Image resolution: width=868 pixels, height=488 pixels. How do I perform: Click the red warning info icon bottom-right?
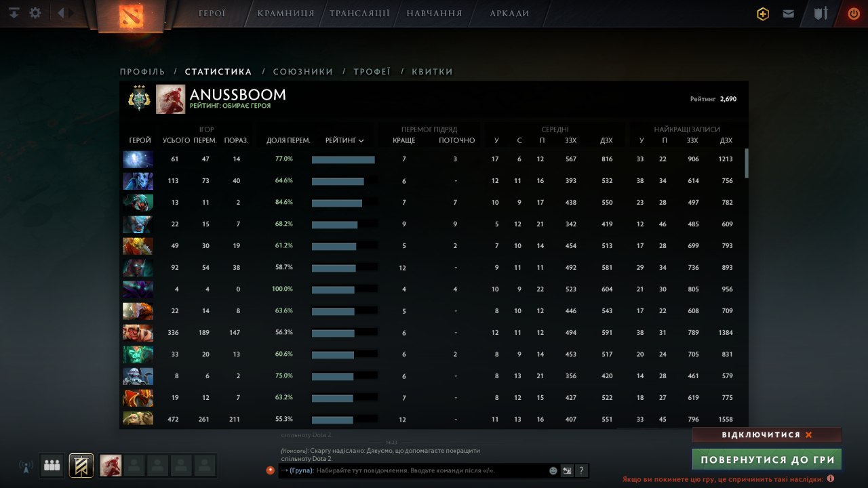(830, 479)
